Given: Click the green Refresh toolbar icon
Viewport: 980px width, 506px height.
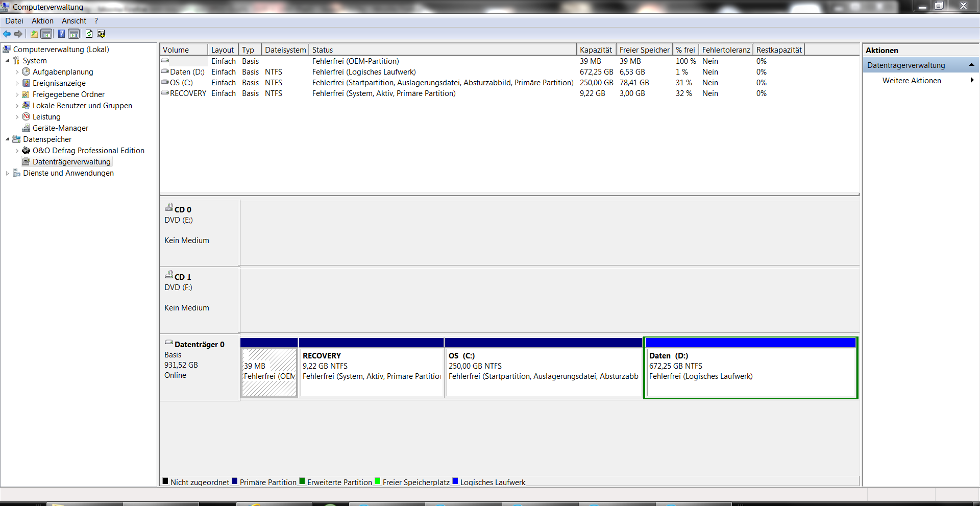Looking at the screenshot, I should [89, 34].
